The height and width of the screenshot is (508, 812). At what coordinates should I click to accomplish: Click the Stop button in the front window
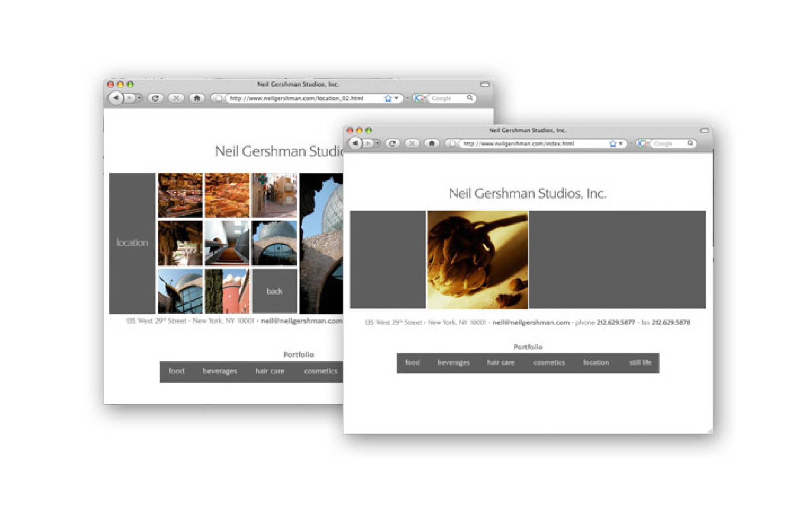(x=412, y=143)
